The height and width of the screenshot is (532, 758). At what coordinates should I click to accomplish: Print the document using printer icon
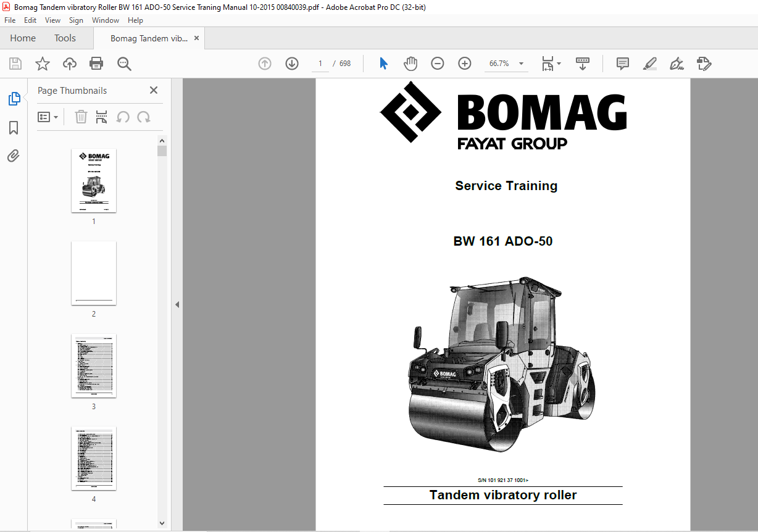96,64
